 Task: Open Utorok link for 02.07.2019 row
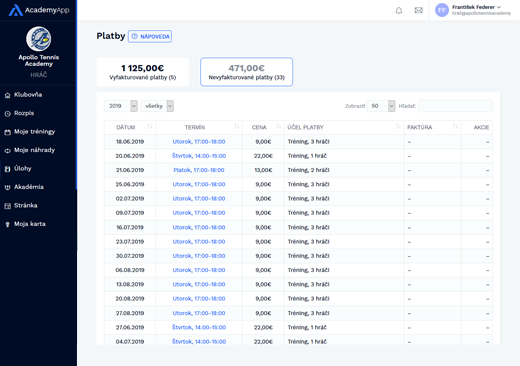[x=199, y=199]
